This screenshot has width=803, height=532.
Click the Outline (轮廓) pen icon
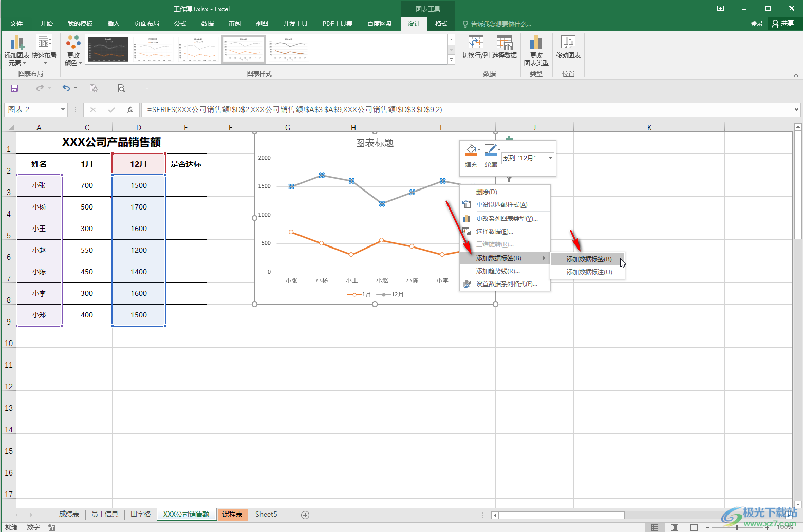click(x=491, y=150)
